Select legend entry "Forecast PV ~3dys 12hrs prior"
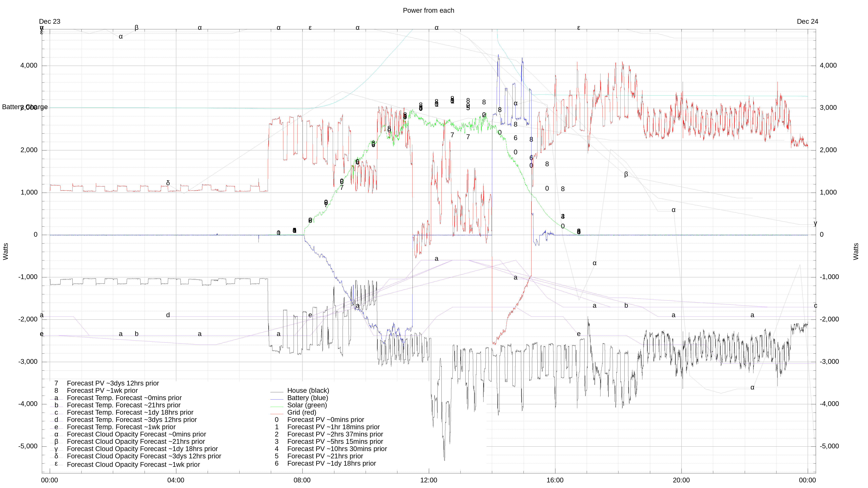 (x=113, y=383)
